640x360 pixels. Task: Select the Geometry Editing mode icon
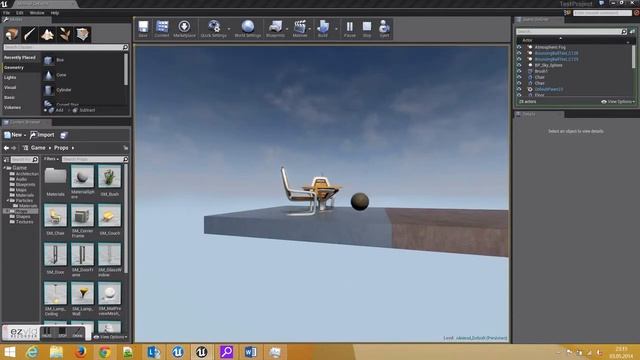click(x=83, y=34)
